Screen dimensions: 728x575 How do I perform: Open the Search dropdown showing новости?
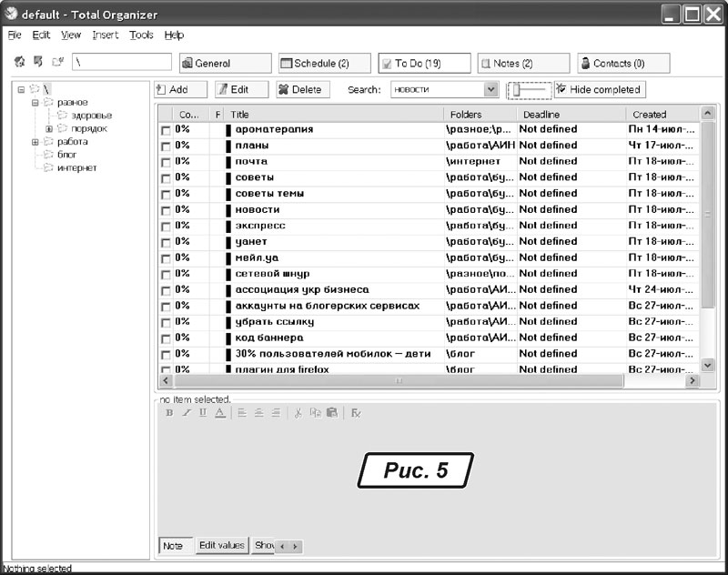click(491, 89)
